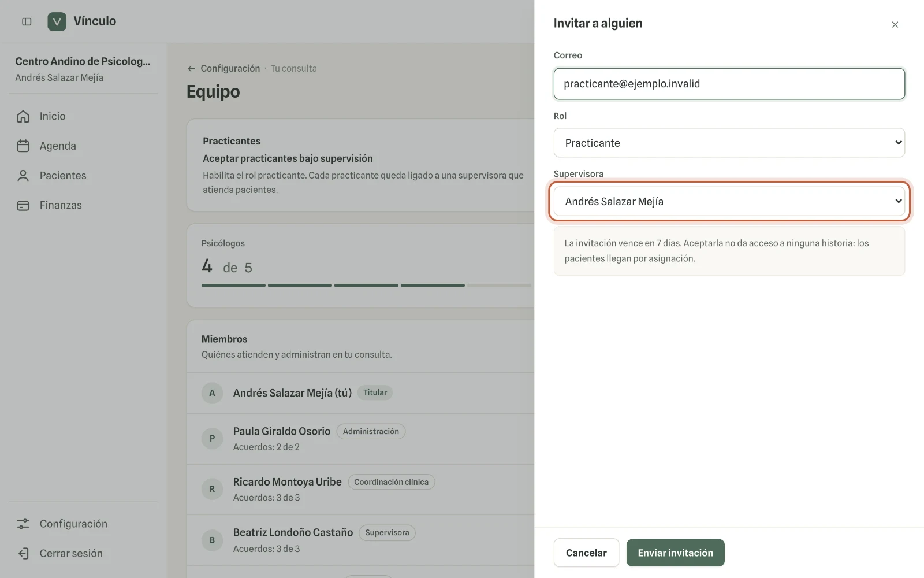
Task: Click Cerrar sesión label
Action: (x=71, y=553)
